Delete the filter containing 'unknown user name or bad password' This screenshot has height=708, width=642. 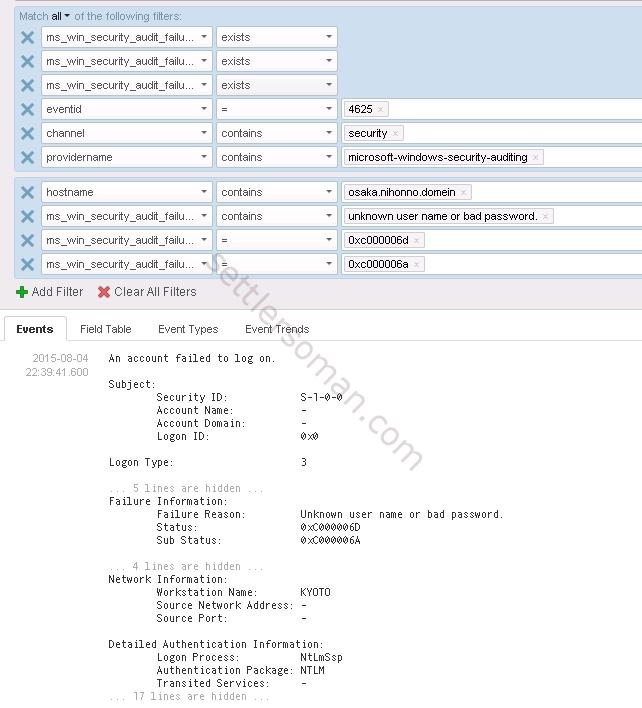[28, 216]
